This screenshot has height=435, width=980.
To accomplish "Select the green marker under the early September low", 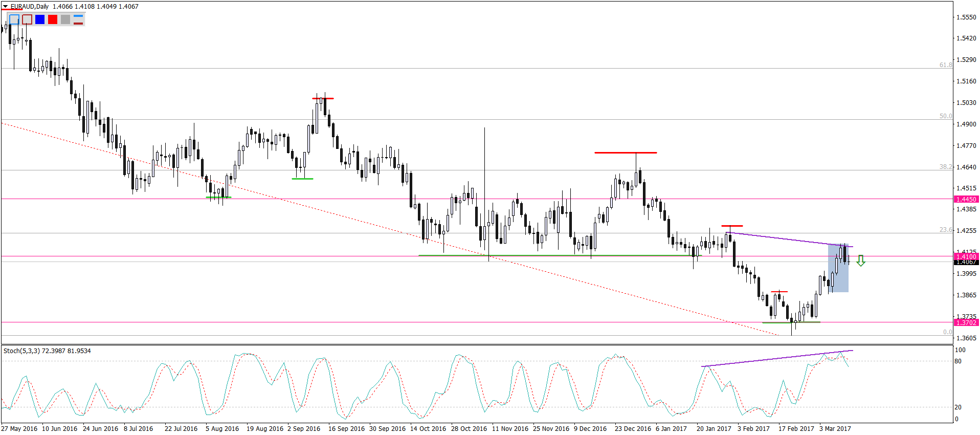I will (x=302, y=179).
